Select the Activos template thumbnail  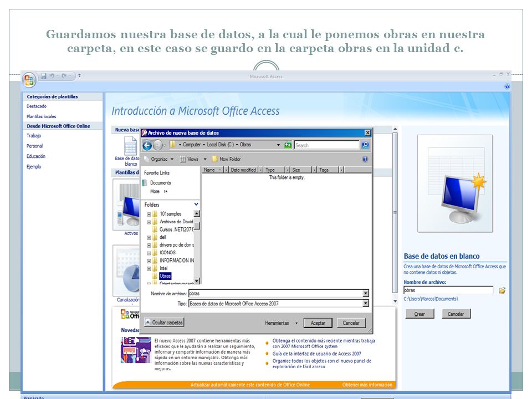point(126,204)
